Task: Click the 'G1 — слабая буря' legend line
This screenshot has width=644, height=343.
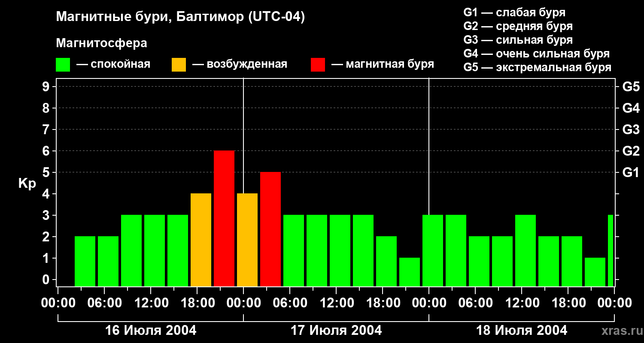Action: [x=514, y=13]
